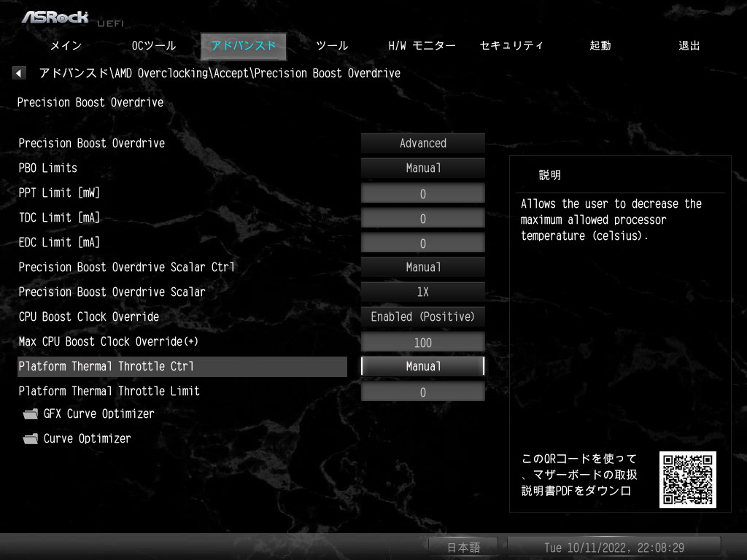Viewport: 747px width, 560px height.
Task: Open the H/W モニター tab
Action: coord(422,46)
